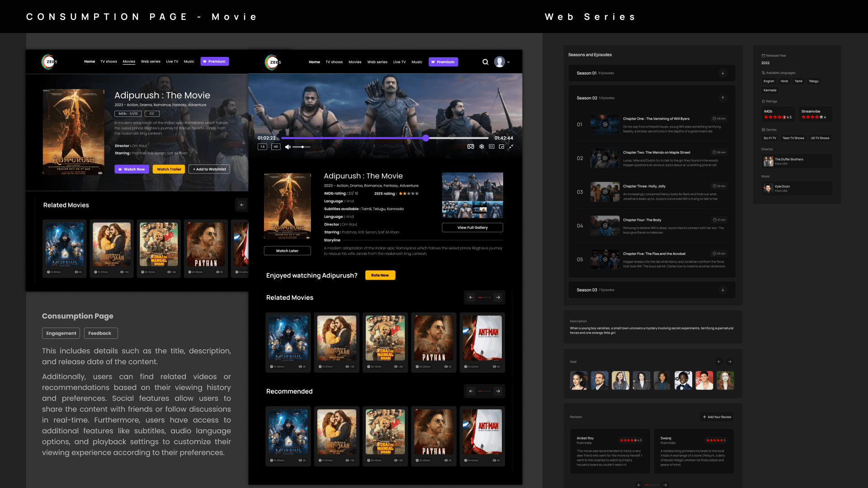Play episode 01 The Vanishing of Will Byers

tap(605, 124)
